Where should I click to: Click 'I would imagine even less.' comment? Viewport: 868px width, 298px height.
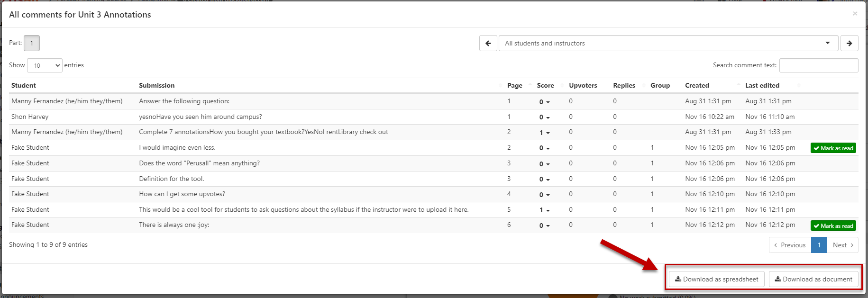177,147
